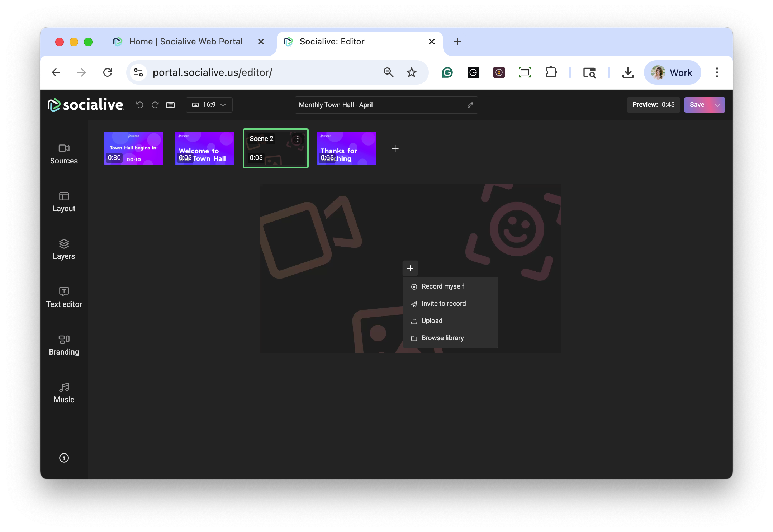773x532 pixels.
Task: Select Upload in the source menu
Action: [432, 321]
